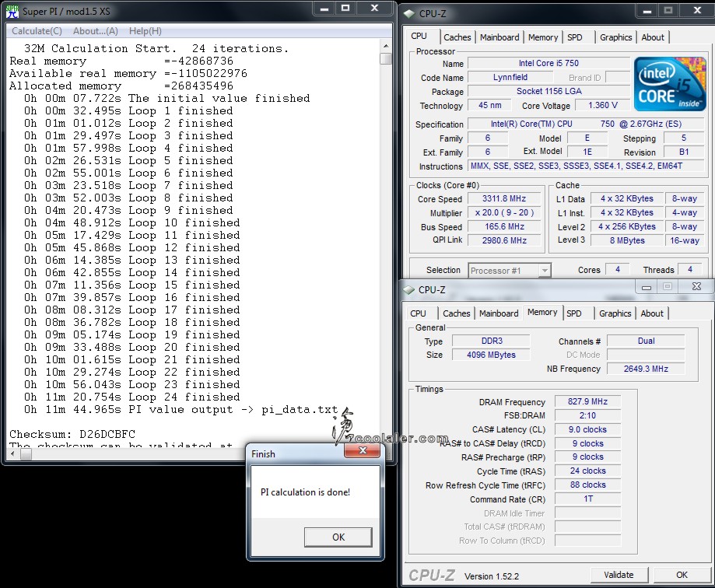Minimize the Super PI window
Screen dimensions: 715x588
point(324,9)
